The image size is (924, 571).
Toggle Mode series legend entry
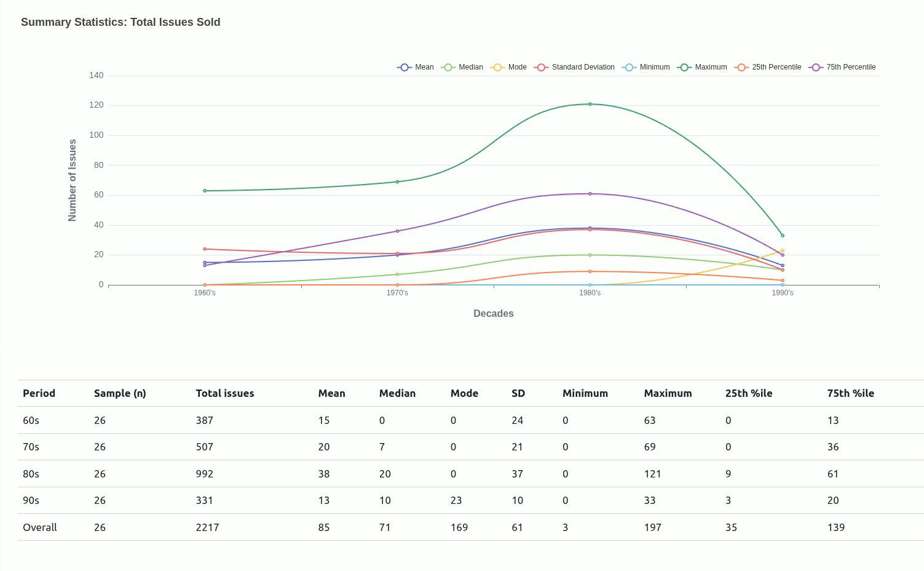[509, 67]
